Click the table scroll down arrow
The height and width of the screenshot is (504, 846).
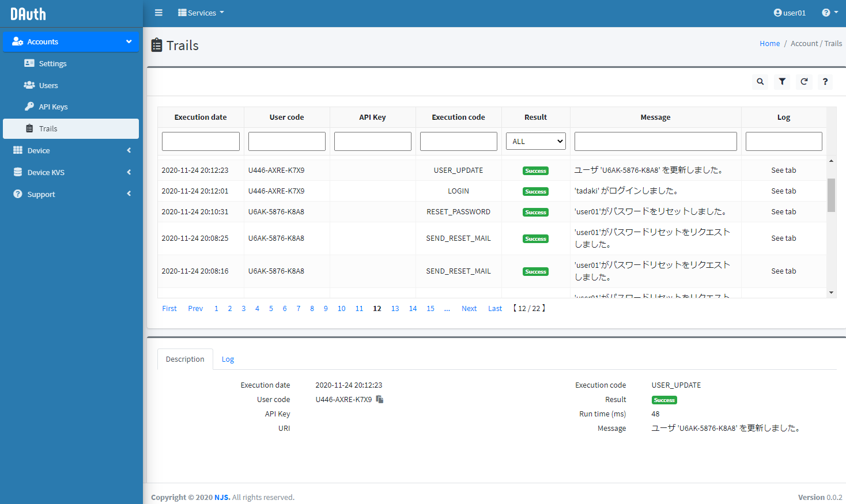point(831,293)
